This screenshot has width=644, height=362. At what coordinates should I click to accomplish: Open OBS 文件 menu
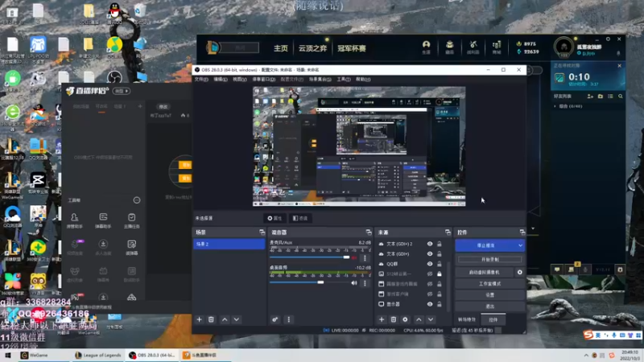tap(201, 79)
